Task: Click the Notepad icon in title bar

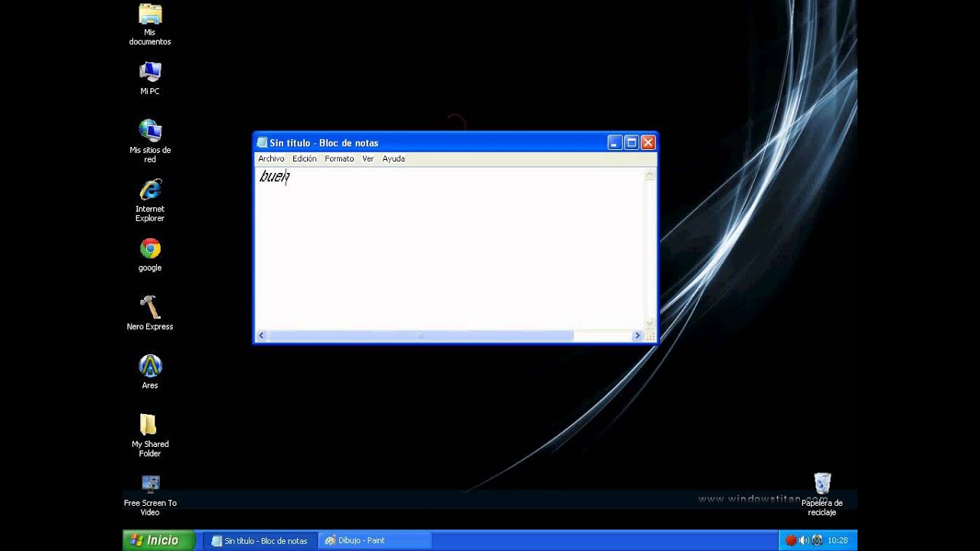Action: point(262,142)
